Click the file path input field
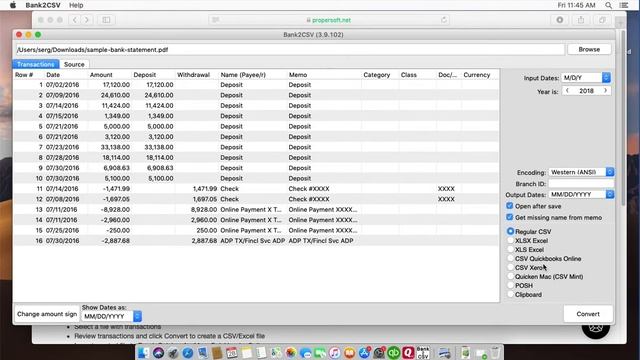The width and height of the screenshot is (640, 360). pyautogui.click(x=290, y=49)
